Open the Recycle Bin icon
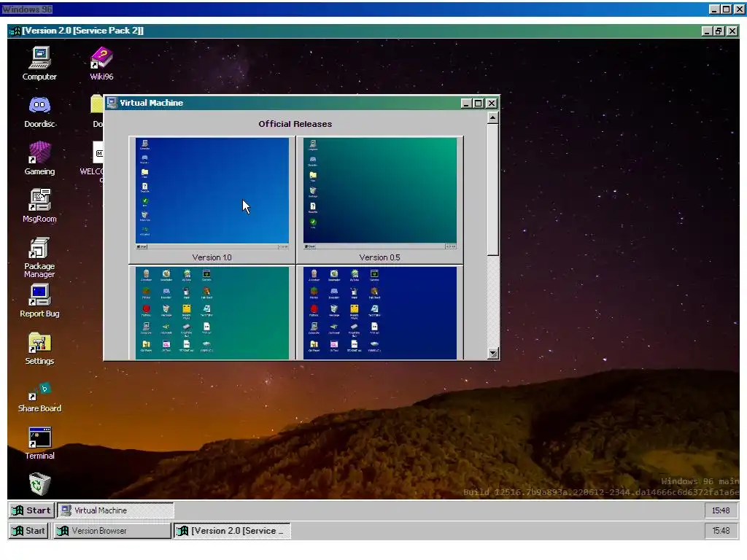747x560 pixels. click(39, 484)
